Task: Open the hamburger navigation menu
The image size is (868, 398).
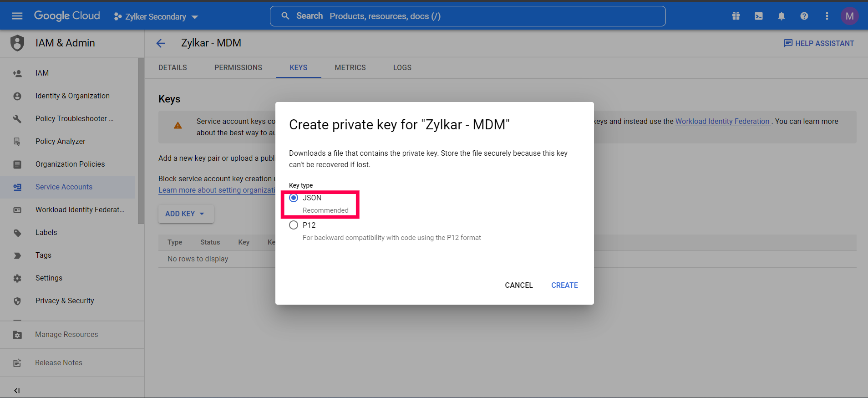Action: [17, 16]
